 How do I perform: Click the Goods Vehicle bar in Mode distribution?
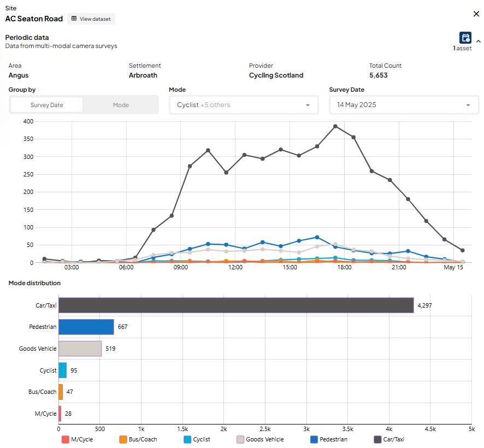[80, 349]
